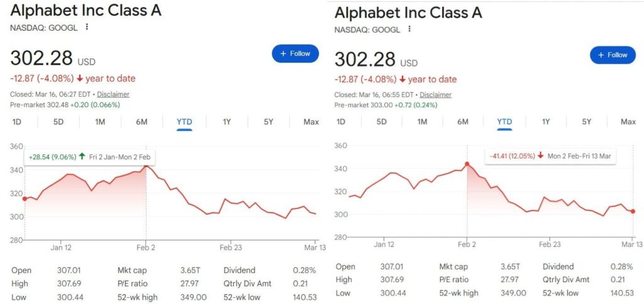
Task: Click the -41.41 (12.05%) chart tooltip
Action: (550, 155)
